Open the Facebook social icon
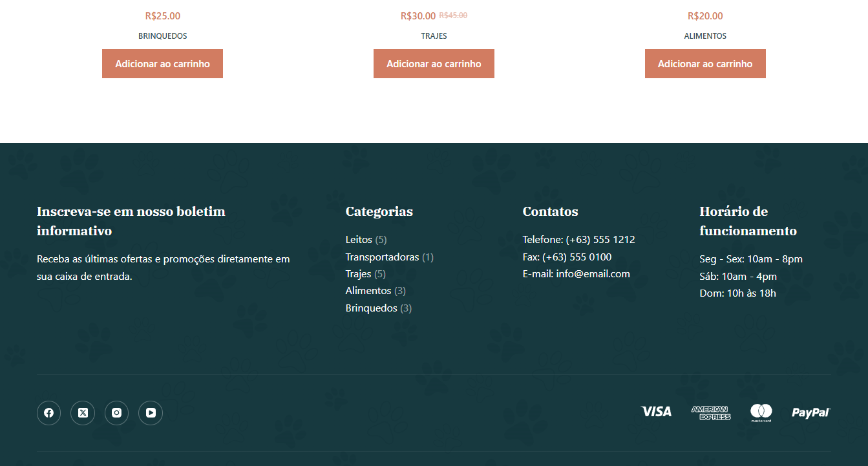 pos(48,413)
